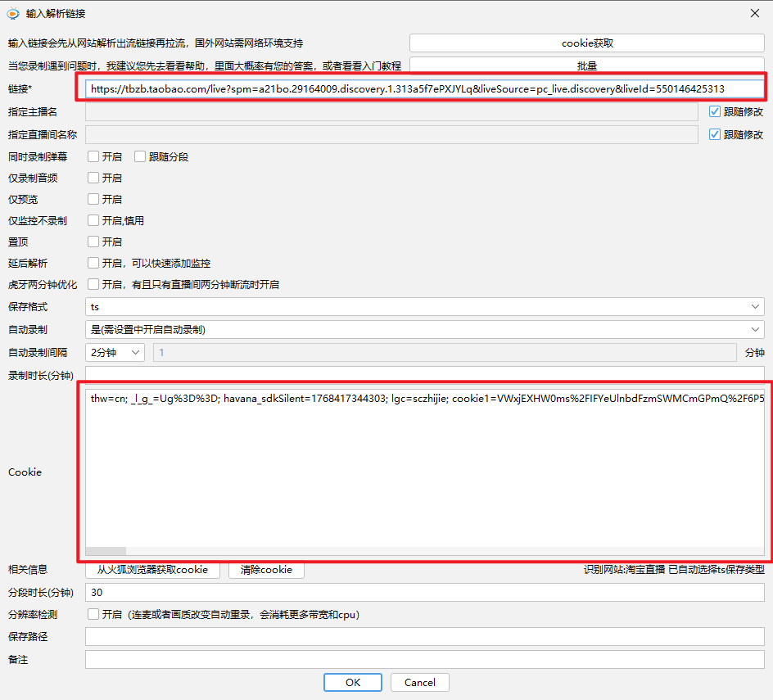The image size is (773, 700).
Task: Tick the 跟随分段 checkbox
Action: click(x=140, y=156)
